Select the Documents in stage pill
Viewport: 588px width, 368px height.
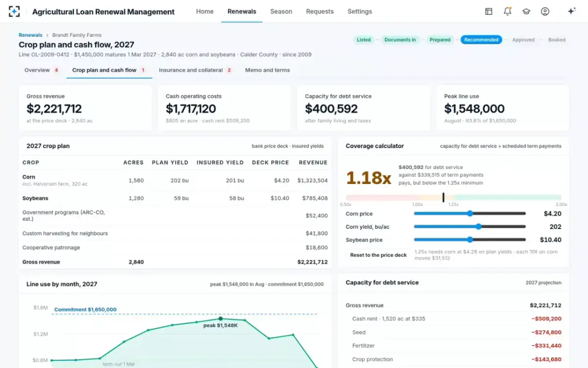pyautogui.click(x=400, y=40)
